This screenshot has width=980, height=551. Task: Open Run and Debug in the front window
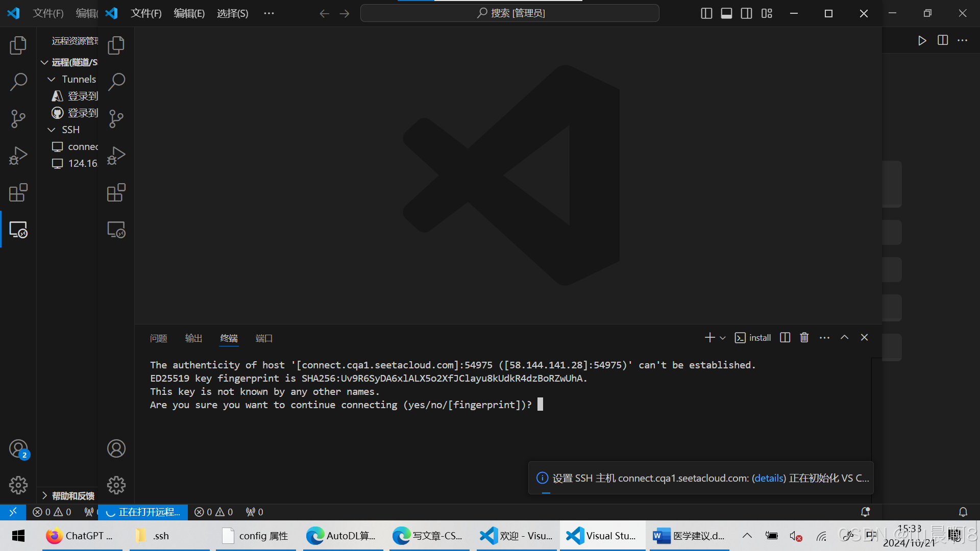(x=116, y=156)
